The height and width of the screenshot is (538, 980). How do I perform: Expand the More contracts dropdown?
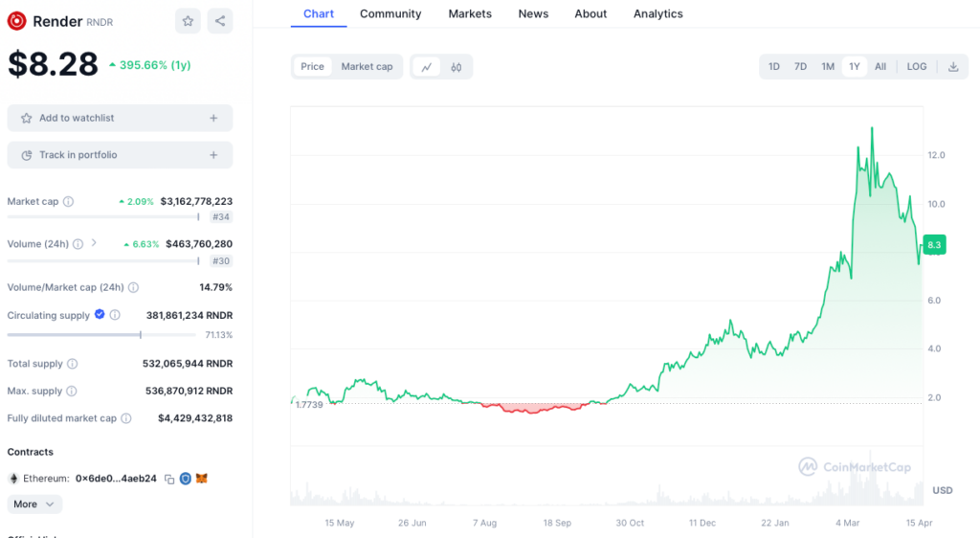click(x=34, y=504)
